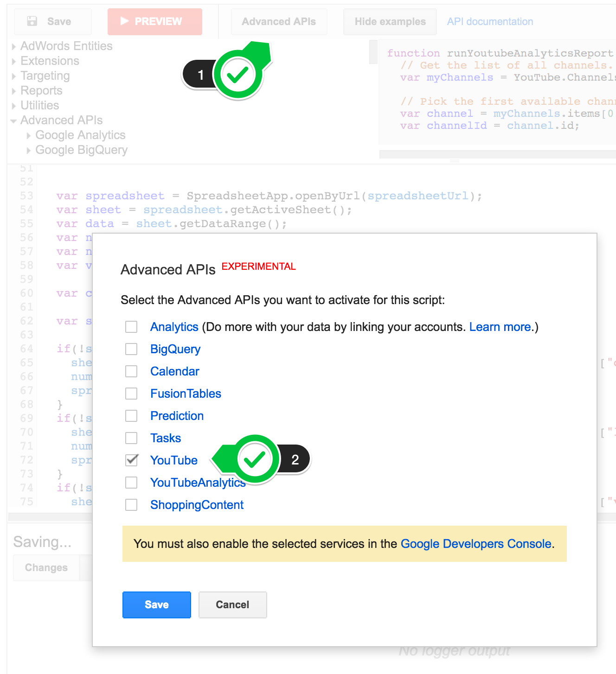Viewport: 616px width, 674px height.
Task: Enable the Calendar checkbox
Action: click(x=131, y=371)
